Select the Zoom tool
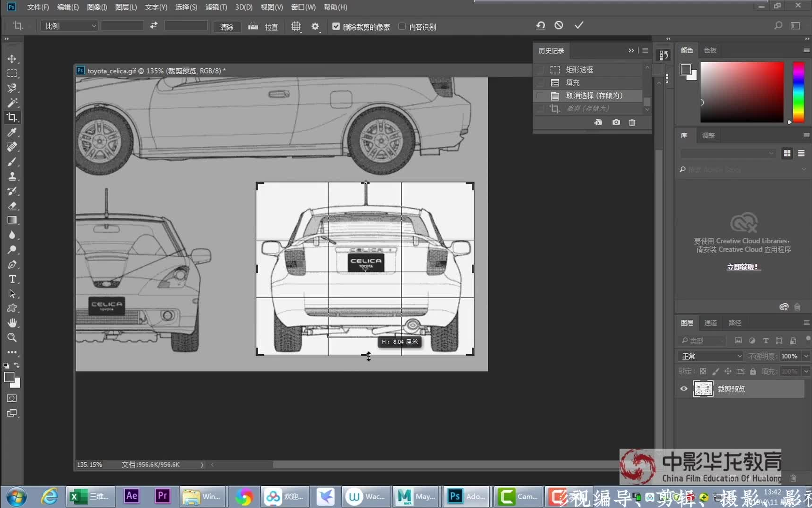812x508 pixels. point(12,337)
